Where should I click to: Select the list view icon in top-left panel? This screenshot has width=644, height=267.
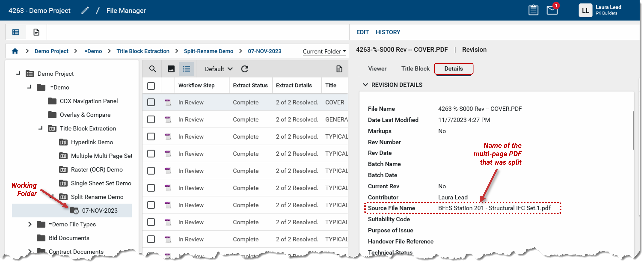(16, 32)
